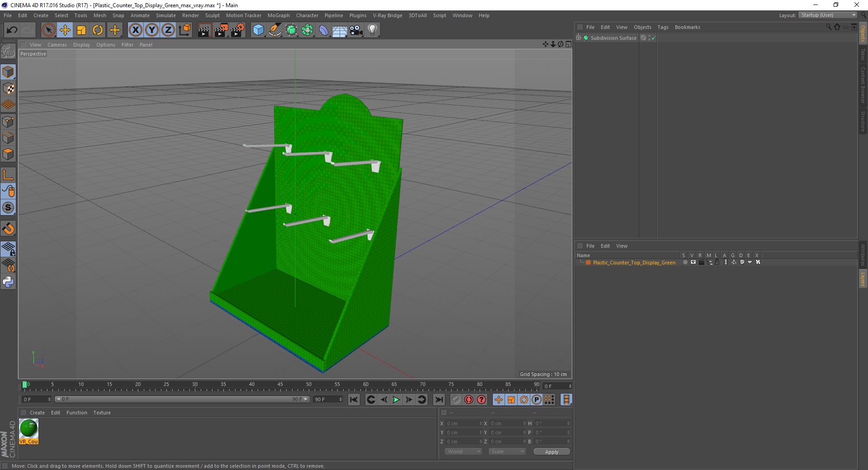Expand the Subdivision Surface tree item

(579, 38)
